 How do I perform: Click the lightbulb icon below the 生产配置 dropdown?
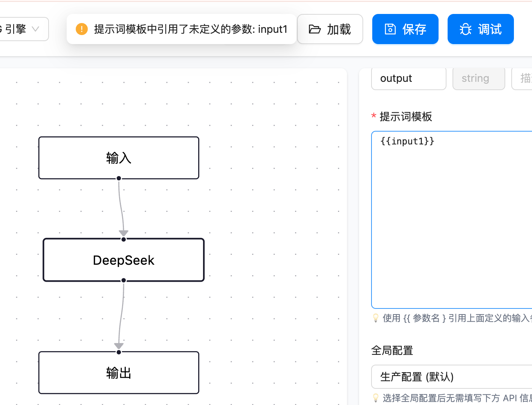click(376, 397)
